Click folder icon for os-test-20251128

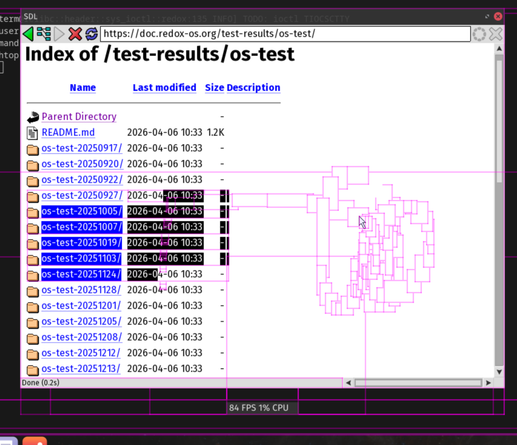(x=33, y=291)
